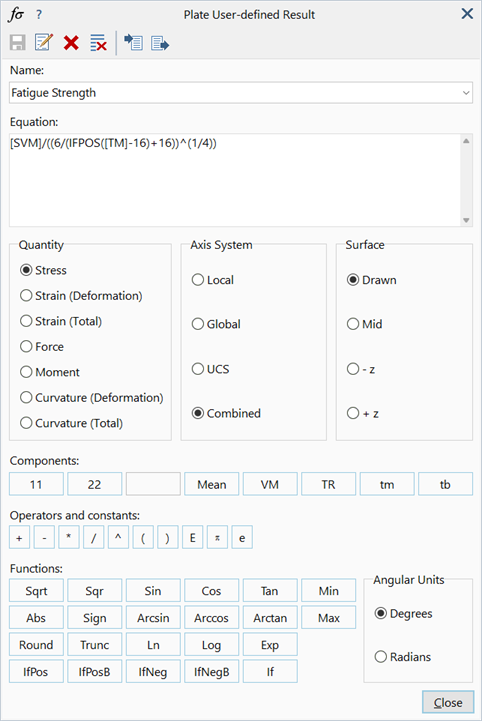The height and width of the screenshot is (721, 482).
Task: Expand the Name dropdown list
Action: tap(466, 93)
